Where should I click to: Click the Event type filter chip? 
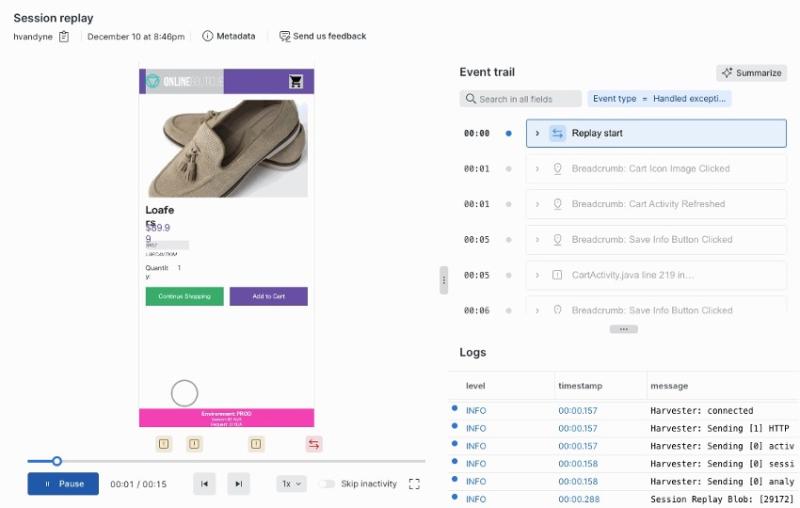click(659, 99)
